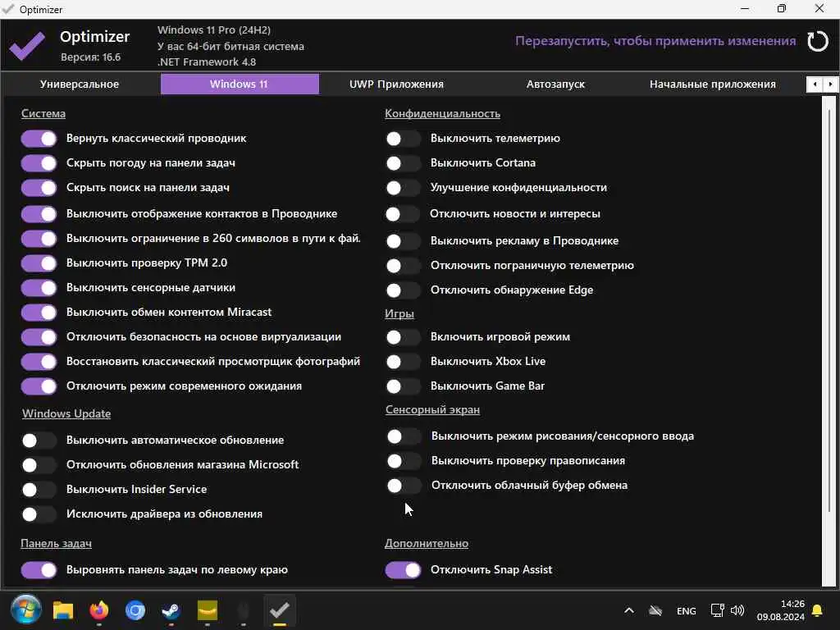Toggle Выключить проверку TPM 2.0
This screenshot has width=840, height=630.
click(x=39, y=263)
